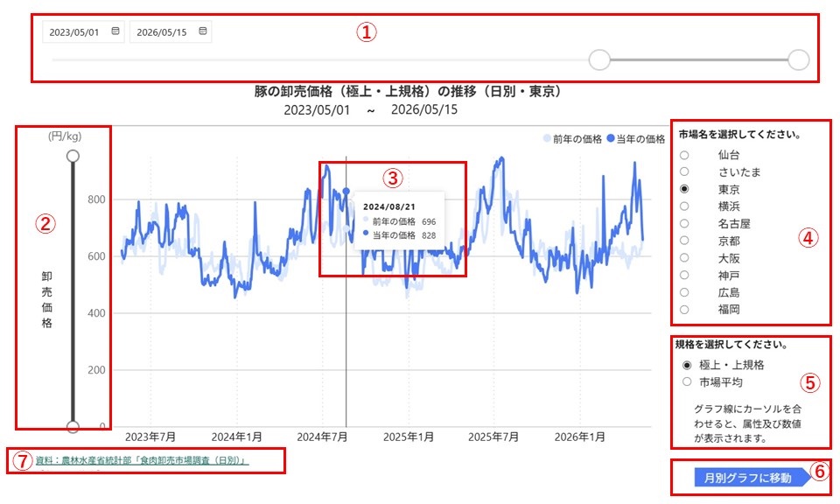Click the (円/kg) unit label
The image size is (840, 504).
pos(65,136)
